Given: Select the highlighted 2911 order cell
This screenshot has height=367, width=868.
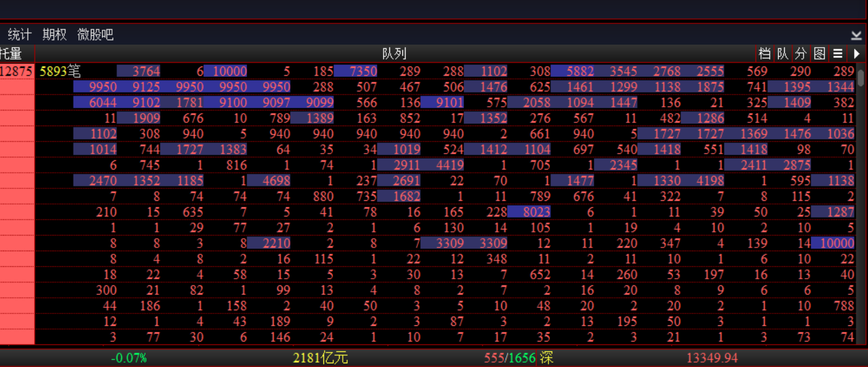Looking at the screenshot, I should click(x=399, y=166).
